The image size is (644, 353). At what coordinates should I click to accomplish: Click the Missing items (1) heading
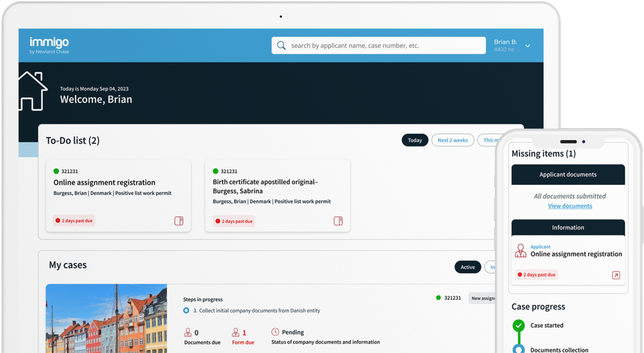[x=544, y=153]
